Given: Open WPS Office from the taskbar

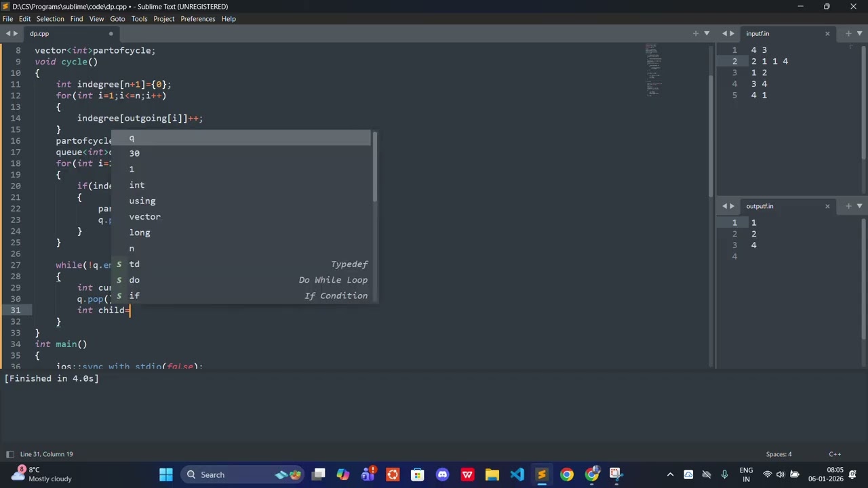Looking at the screenshot, I should 467,474.
